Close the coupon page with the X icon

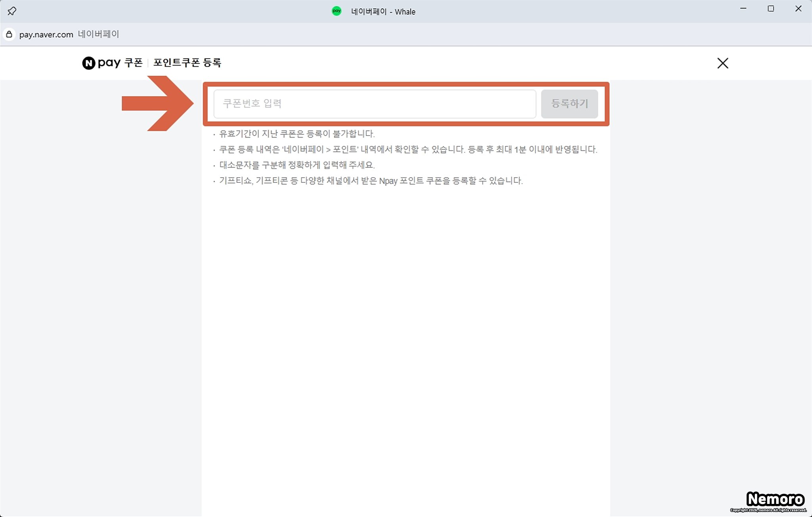722,63
